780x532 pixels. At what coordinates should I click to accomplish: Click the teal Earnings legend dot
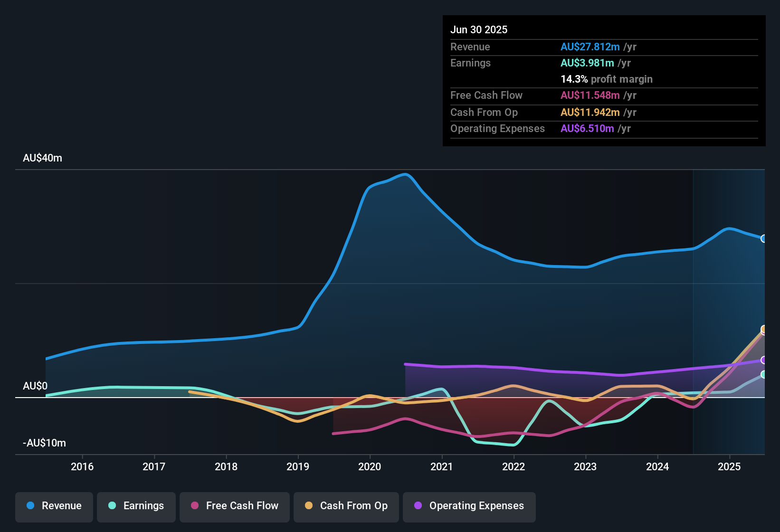point(112,506)
